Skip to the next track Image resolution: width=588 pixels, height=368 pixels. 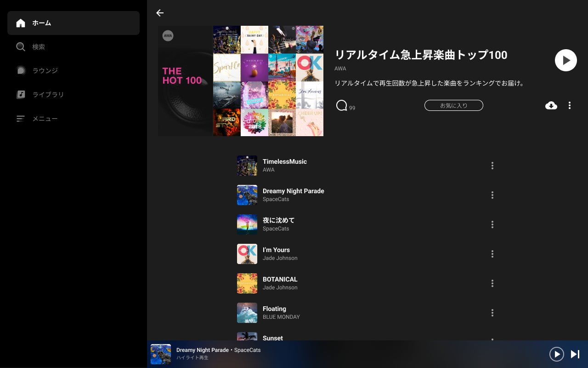click(575, 354)
